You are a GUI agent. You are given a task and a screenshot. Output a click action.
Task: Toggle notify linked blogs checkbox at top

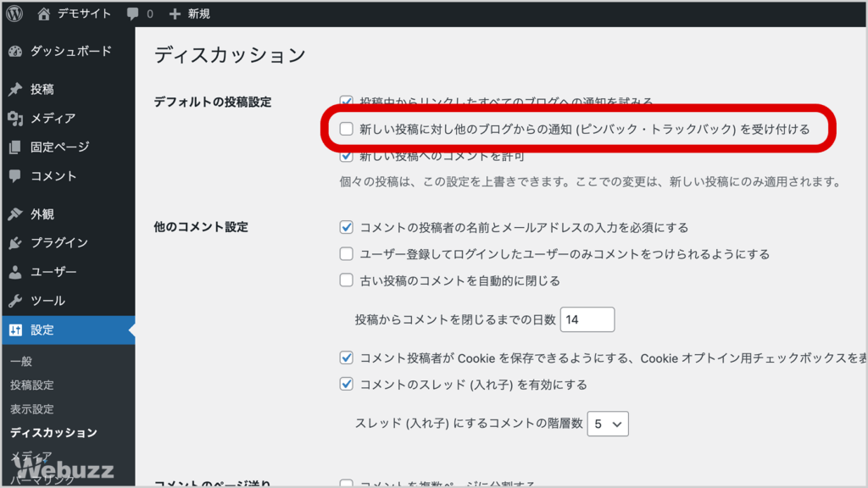pos(346,102)
